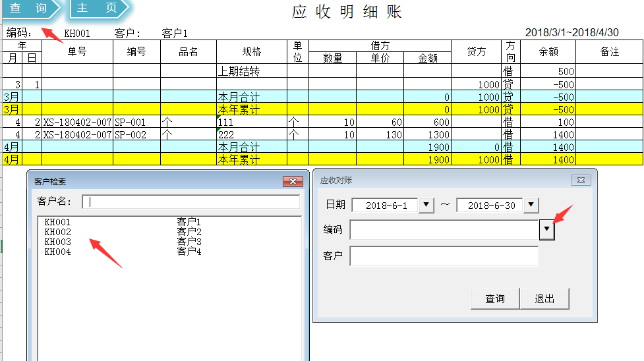
Task: Click the KH001 code cell in header
Action: tap(77, 33)
